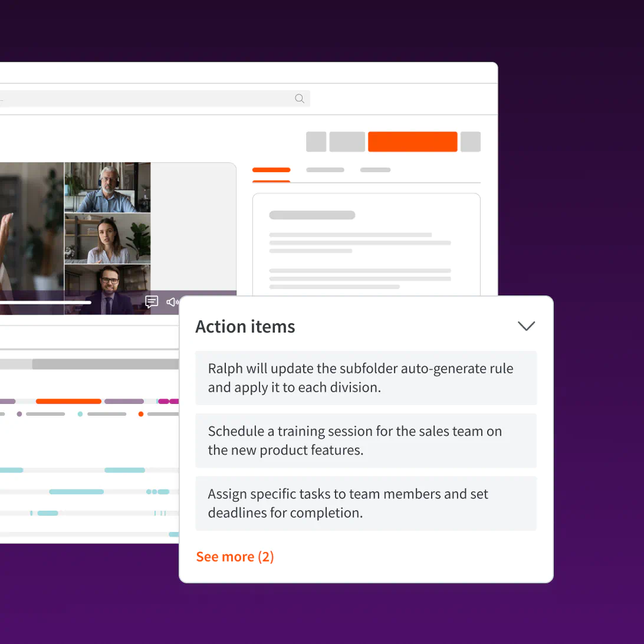The image size is (644, 644).
Task: Click the video playback progress bar
Action: pyautogui.click(x=46, y=302)
